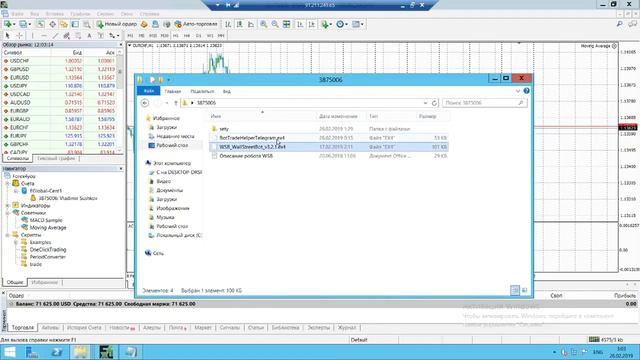Click the New Order toolbar button in MetaTrader
640x360 pixels.
click(117, 24)
